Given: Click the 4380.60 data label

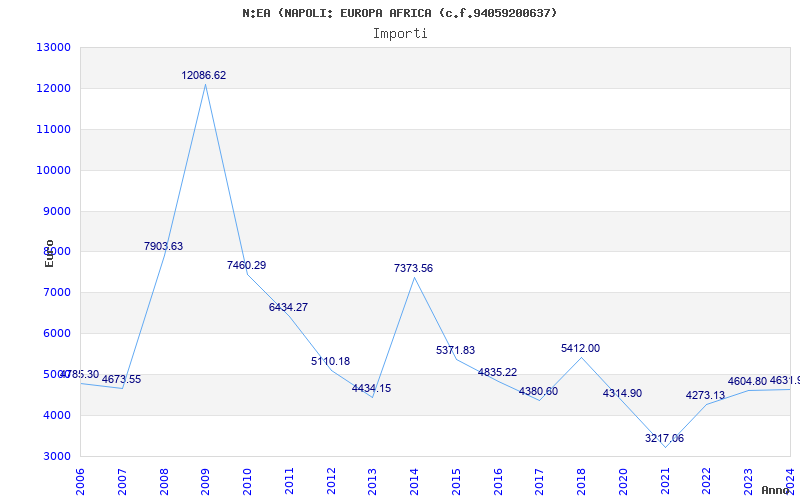Looking at the screenshot, I should click(538, 392).
